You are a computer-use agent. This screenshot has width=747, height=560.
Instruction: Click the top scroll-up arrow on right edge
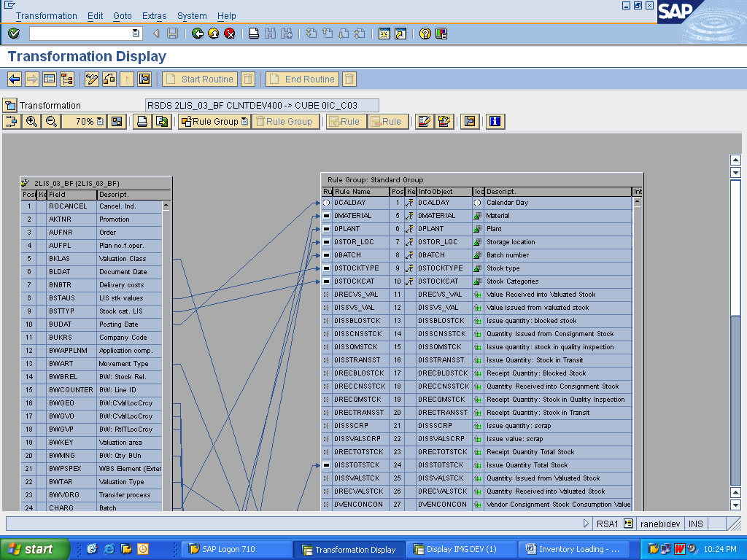click(735, 160)
